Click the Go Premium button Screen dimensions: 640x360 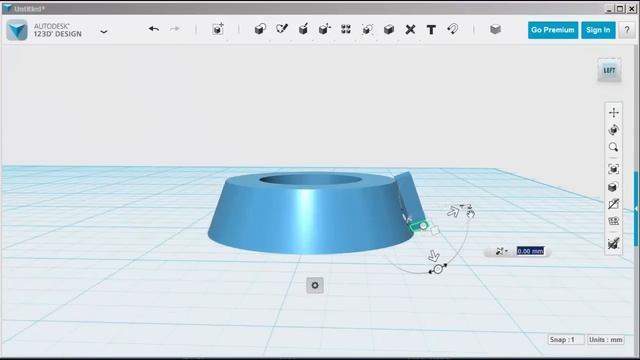tap(553, 30)
